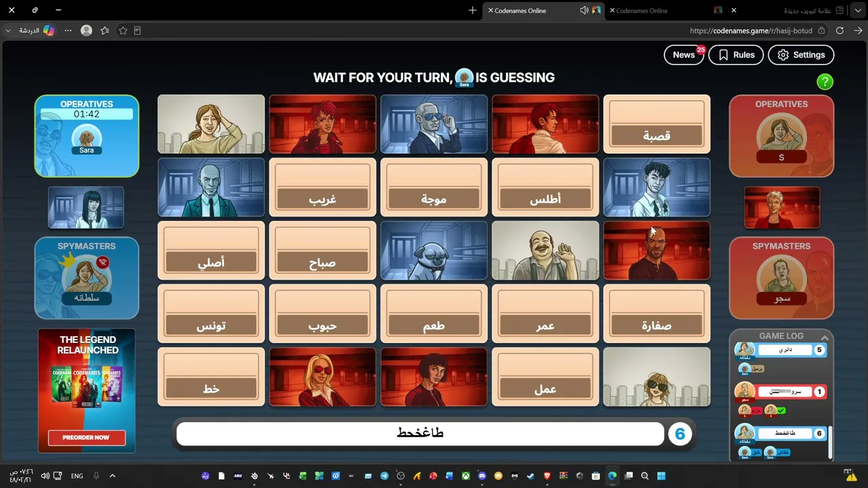
Task: Open Task View from the taskbar
Action: [629, 476]
